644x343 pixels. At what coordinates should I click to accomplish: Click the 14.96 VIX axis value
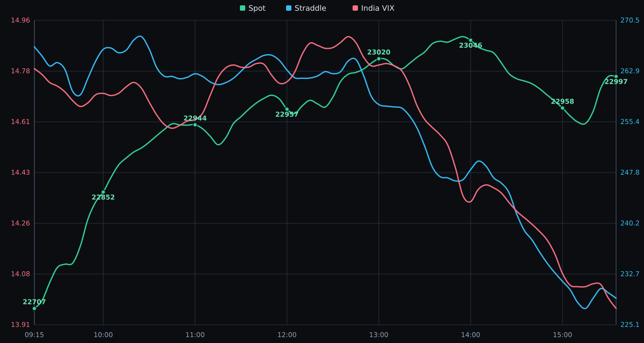tap(20, 20)
